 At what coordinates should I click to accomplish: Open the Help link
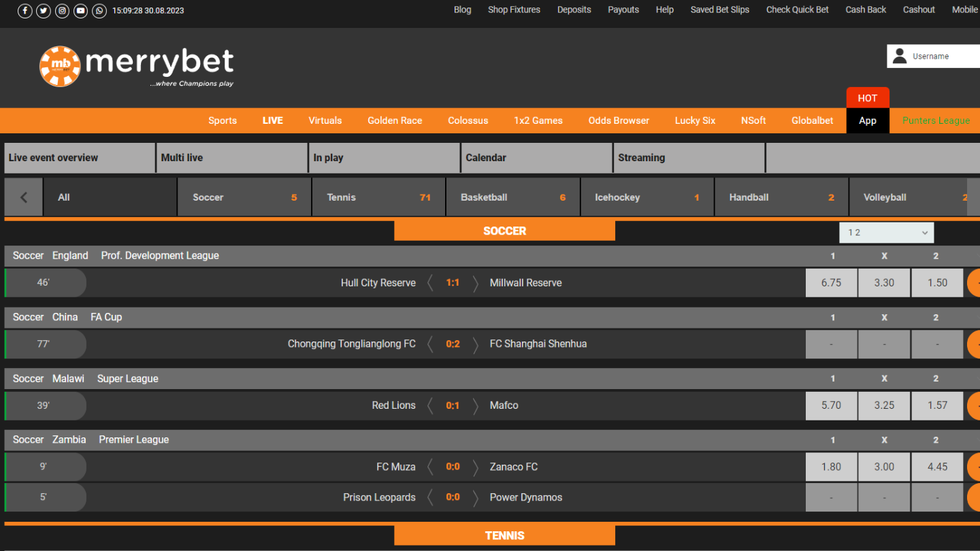point(665,10)
